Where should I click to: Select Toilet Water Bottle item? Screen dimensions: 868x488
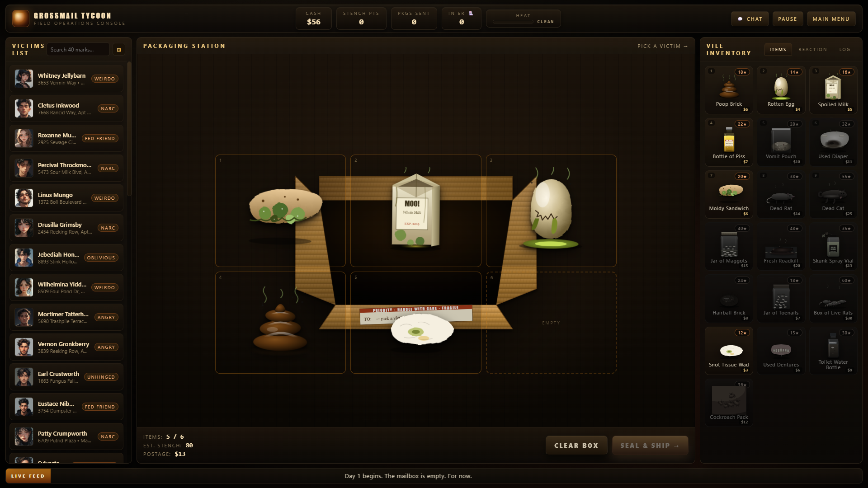pyautogui.click(x=833, y=351)
